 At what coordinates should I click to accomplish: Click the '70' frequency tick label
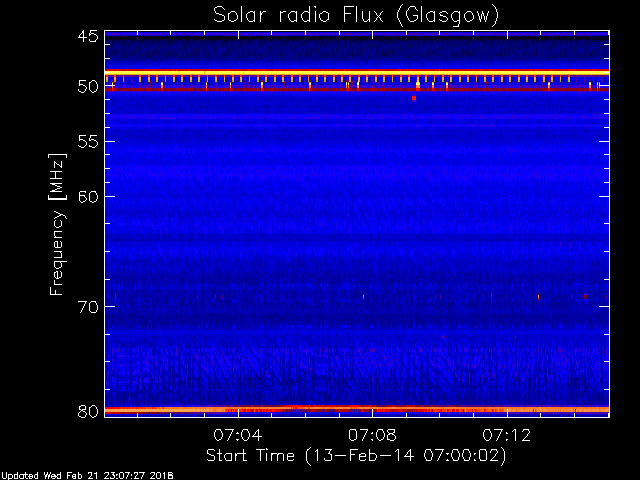pos(88,307)
